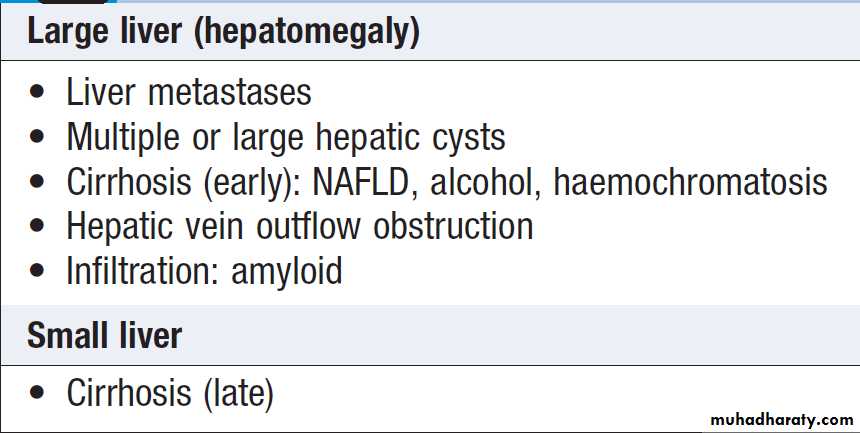Image resolution: width=860 pixels, height=433 pixels.
Task: Select "Multiple or large hepatic cysts" entry
Action: [286, 137]
